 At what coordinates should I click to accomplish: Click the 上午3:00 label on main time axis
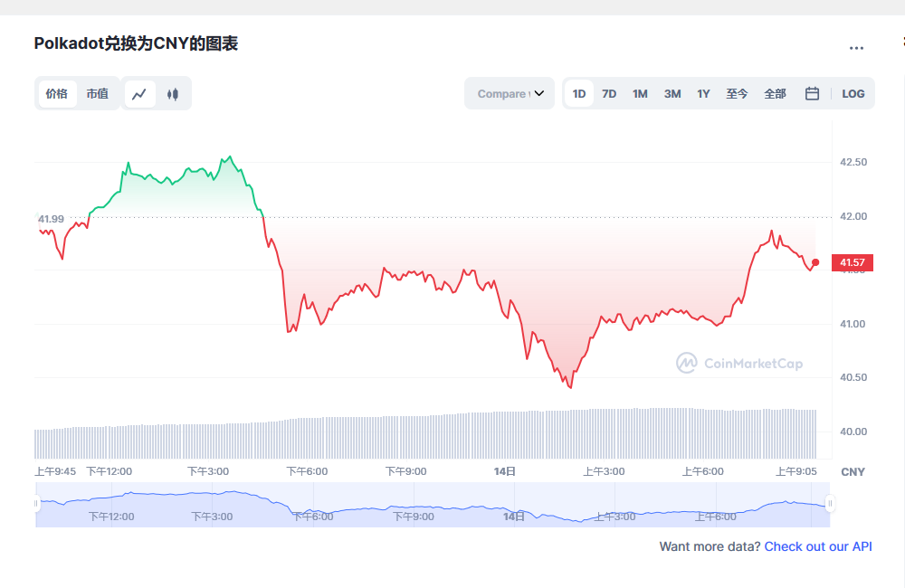604,471
